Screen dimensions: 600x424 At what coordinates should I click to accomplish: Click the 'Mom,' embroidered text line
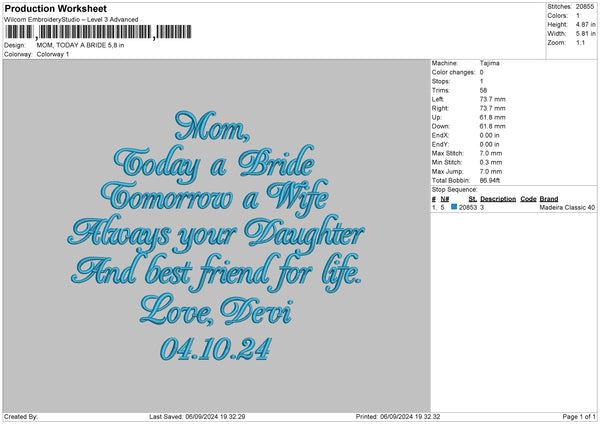tap(212, 126)
